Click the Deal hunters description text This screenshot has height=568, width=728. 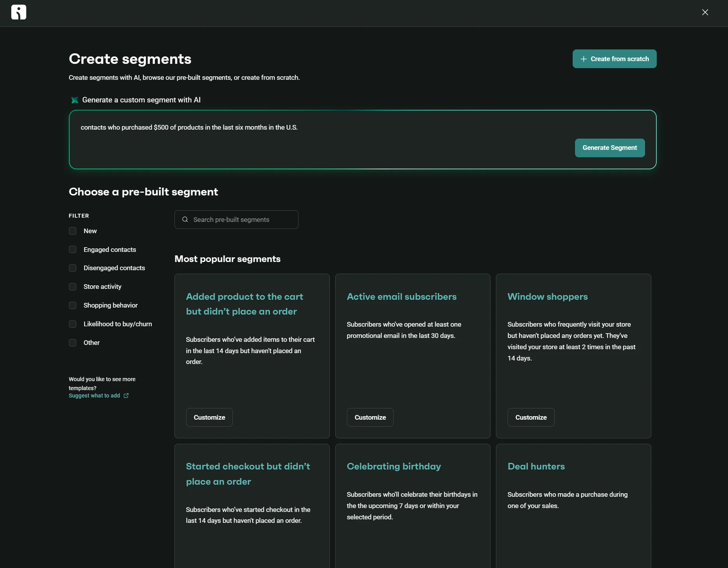[x=568, y=500]
